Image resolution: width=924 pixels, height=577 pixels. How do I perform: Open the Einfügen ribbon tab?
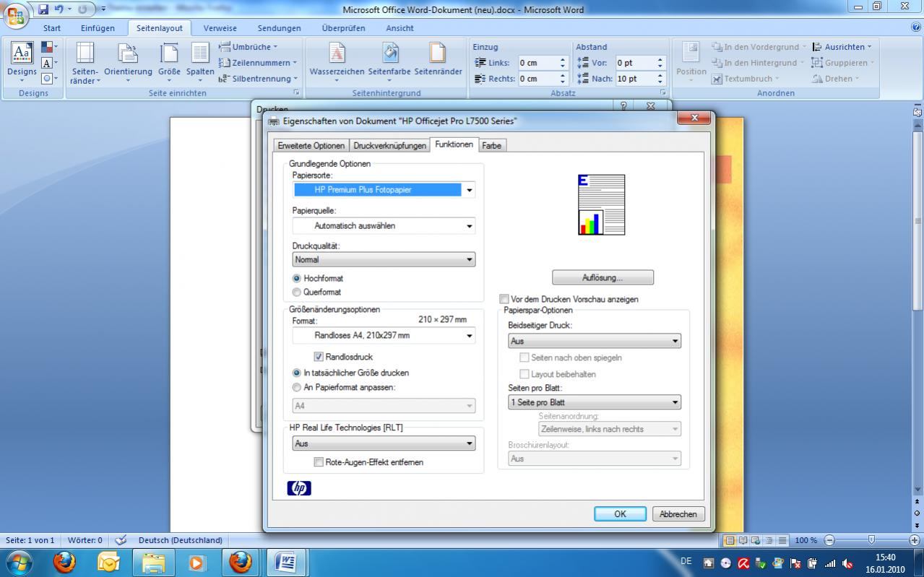tap(98, 28)
